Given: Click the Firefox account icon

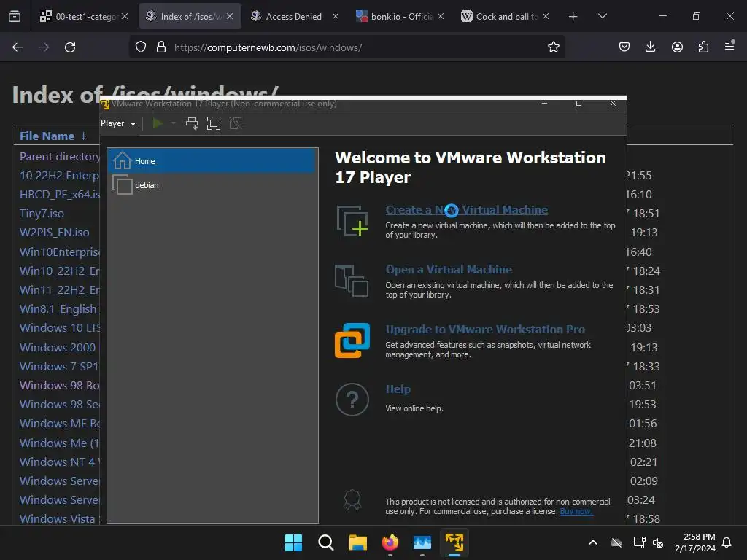Looking at the screenshot, I should pos(677,47).
